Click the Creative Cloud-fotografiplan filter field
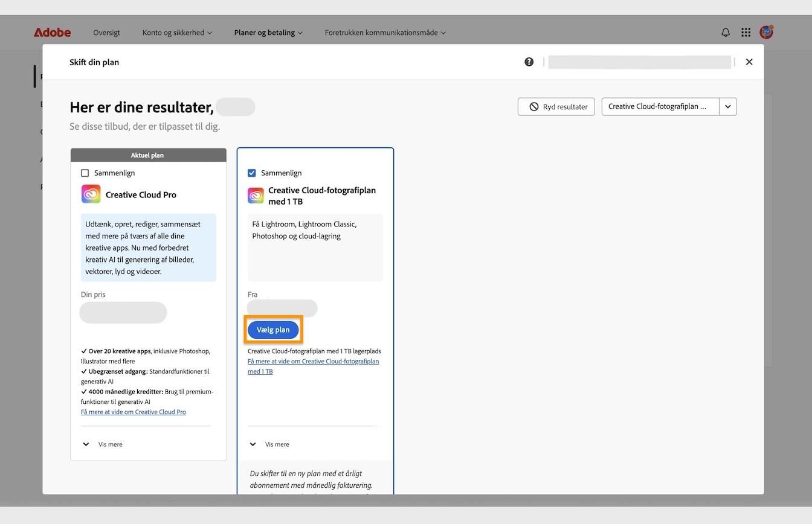Viewport: 812px width, 524px height. 660,107
